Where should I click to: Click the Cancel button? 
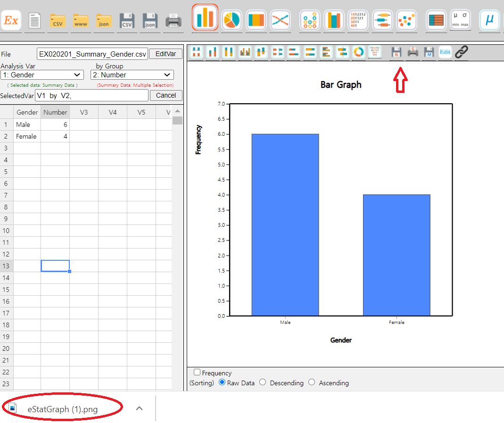(166, 95)
